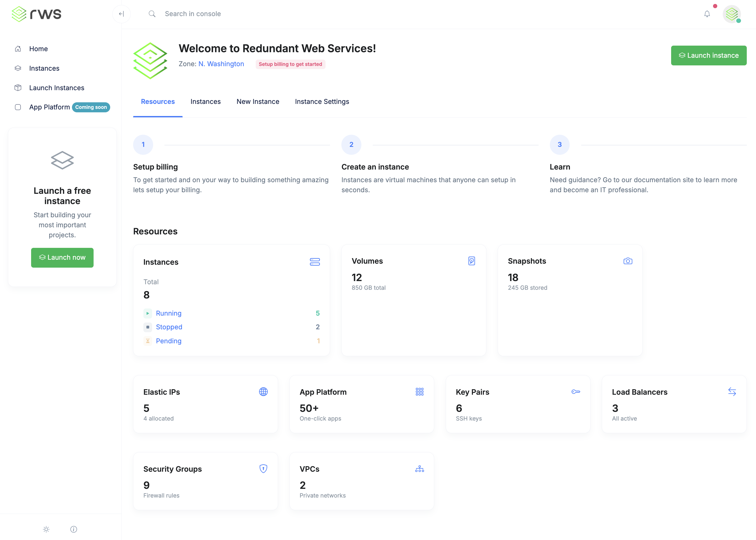This screenshot has width=756, height=540.
Task: Collapse the sidebar with arrow button
Action: (121, 14)
